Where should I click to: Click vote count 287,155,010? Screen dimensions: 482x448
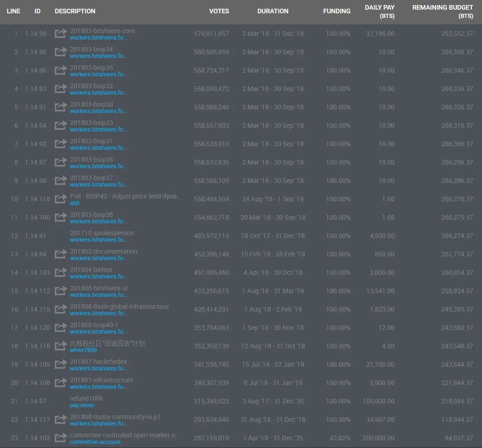pos(212,438)
